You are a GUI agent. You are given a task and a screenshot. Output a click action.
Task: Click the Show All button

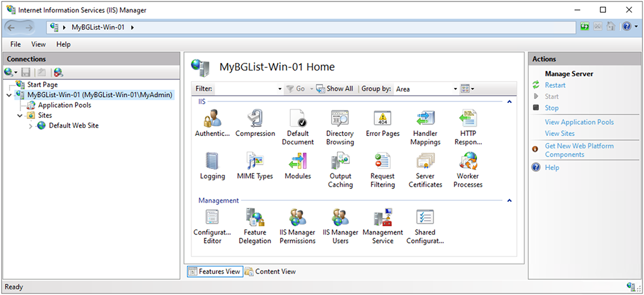pyautogui.click(x=335, y=89)
